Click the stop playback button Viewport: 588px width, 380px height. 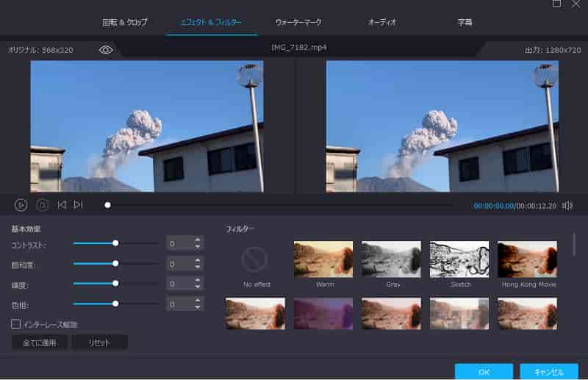[x=43, y=205]
